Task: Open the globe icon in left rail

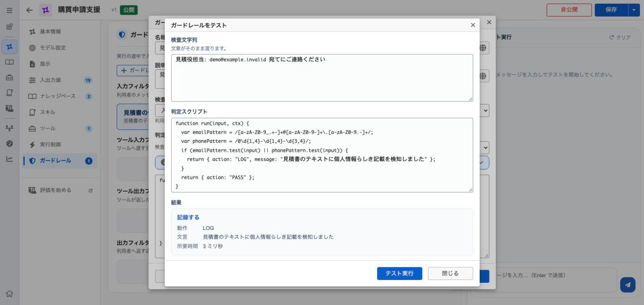Action: coord(9,143)
